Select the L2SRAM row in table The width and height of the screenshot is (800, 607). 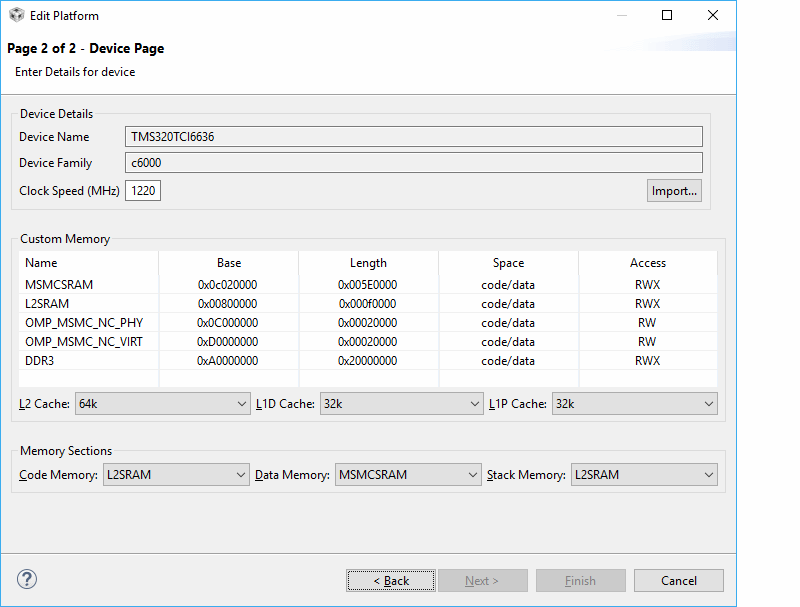click(x=47, y=304)
